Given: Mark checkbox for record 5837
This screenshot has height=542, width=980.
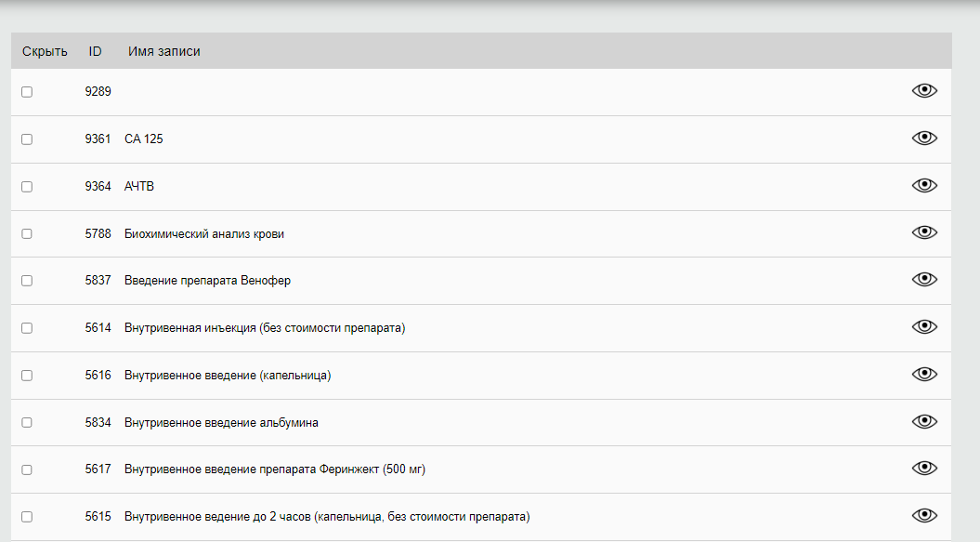Looking at the screenshot, I should coord(27,281).
